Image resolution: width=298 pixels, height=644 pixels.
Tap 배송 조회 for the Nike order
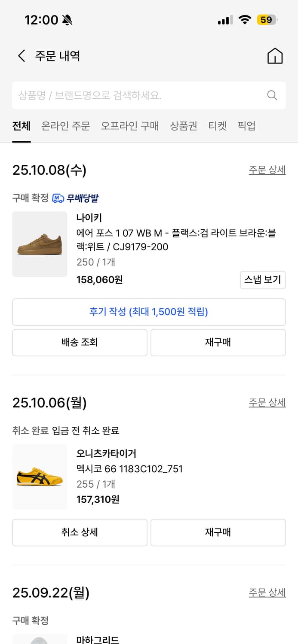[80, 342]
